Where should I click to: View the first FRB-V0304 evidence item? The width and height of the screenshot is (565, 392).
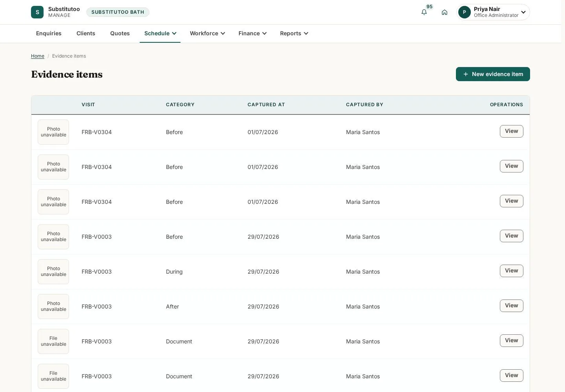(x=512, y=131)
